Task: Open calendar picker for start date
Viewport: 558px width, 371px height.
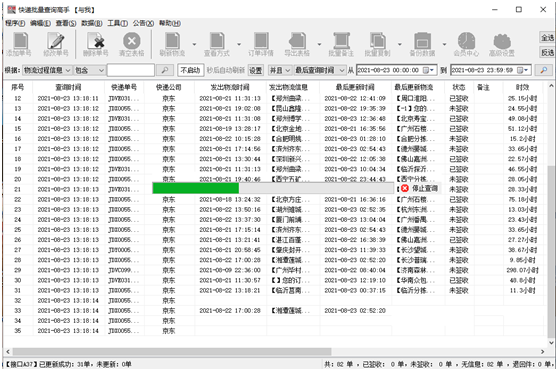Action: 428,70
